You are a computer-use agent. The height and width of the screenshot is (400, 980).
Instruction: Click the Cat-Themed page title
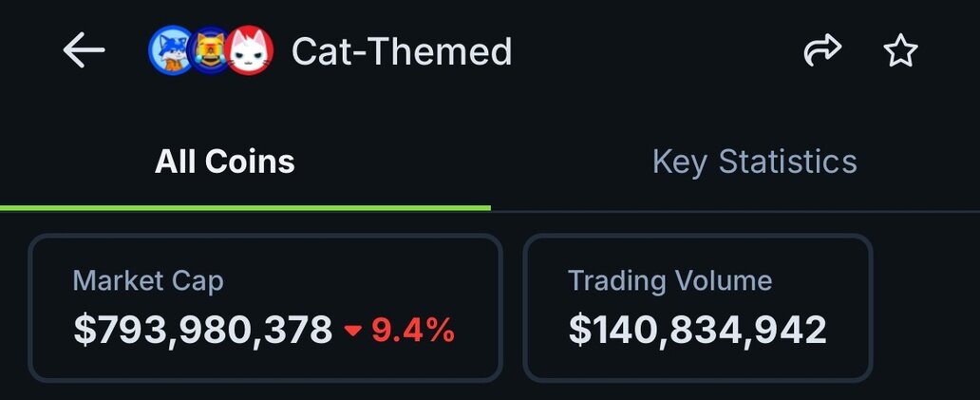(x=402, y=50)
